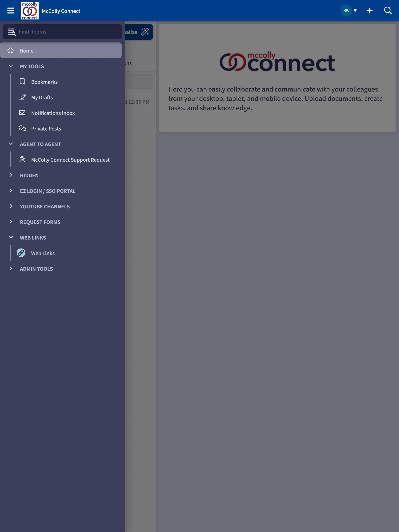Click the Web Links chain icon
Viewport: 399px width, 532px height.
[x=21, y=253]
